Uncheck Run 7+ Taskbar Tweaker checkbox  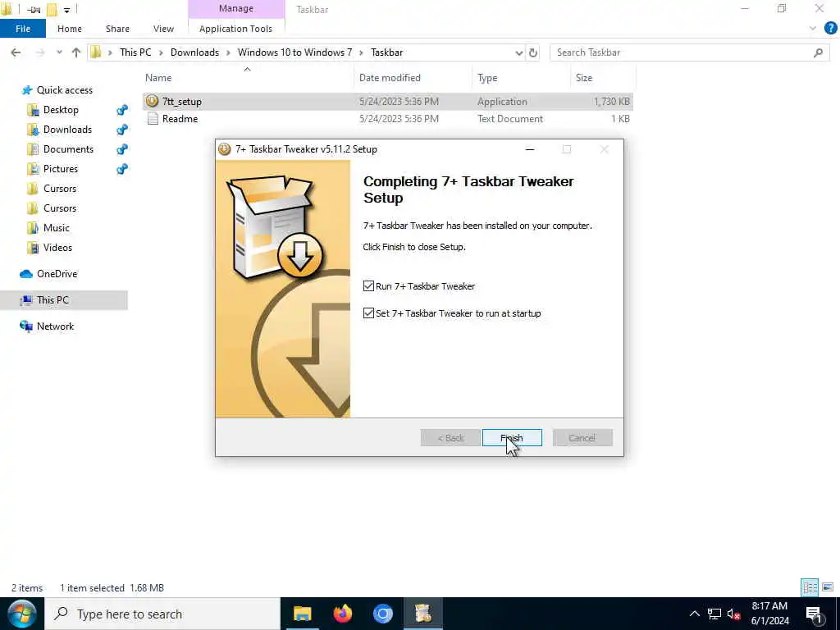point(368,286)
